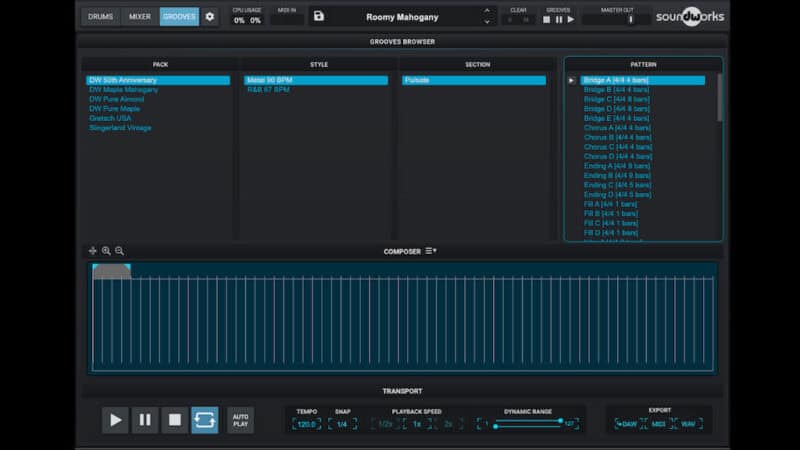Select the Chorus B pattern

coord(643,137)
